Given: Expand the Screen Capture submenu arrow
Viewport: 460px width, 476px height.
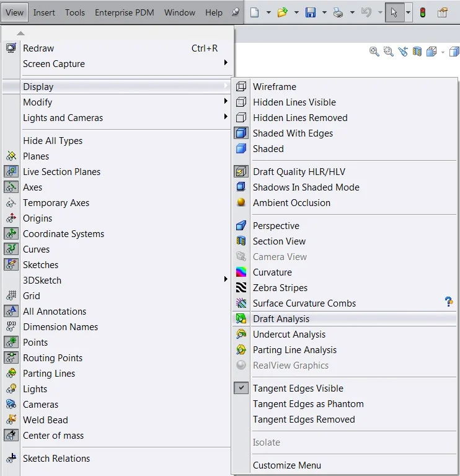Looking at the screenshot, I should coord(226,63).
